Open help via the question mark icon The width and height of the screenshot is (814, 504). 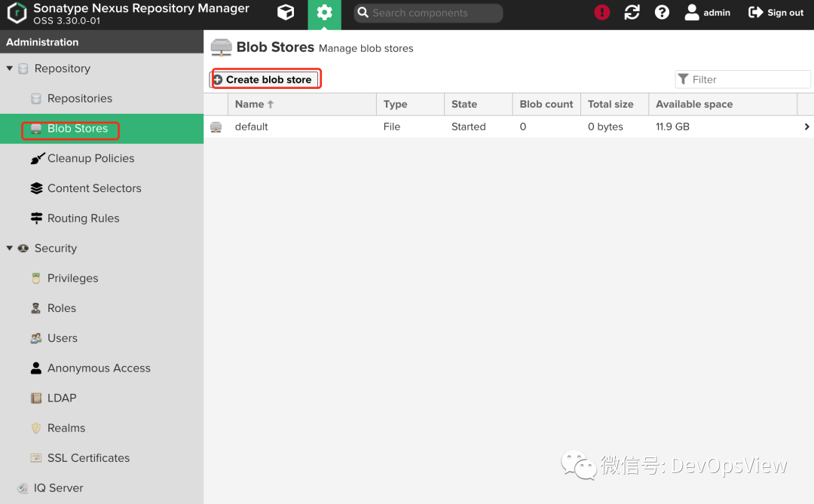pyautogui.click(x=662, y=13)
